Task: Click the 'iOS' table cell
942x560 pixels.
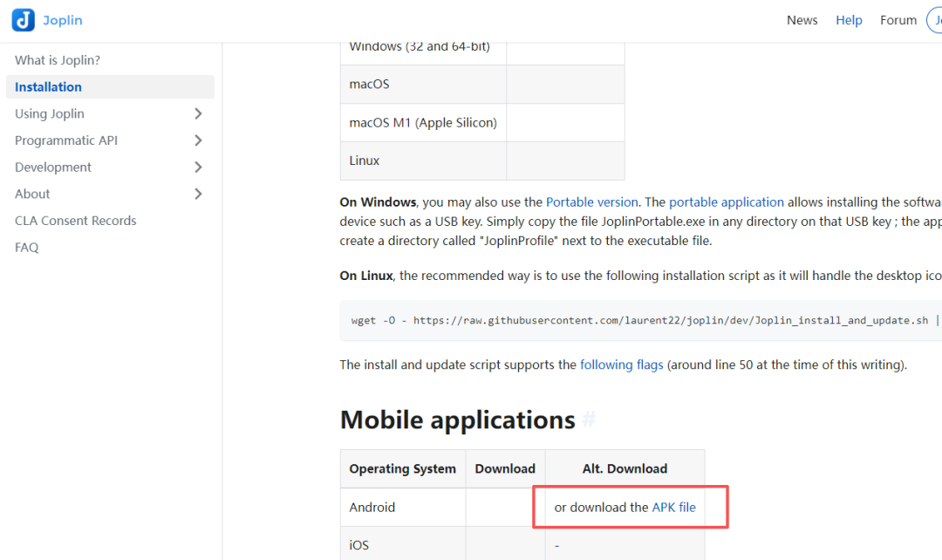Action: coord(402,543)
